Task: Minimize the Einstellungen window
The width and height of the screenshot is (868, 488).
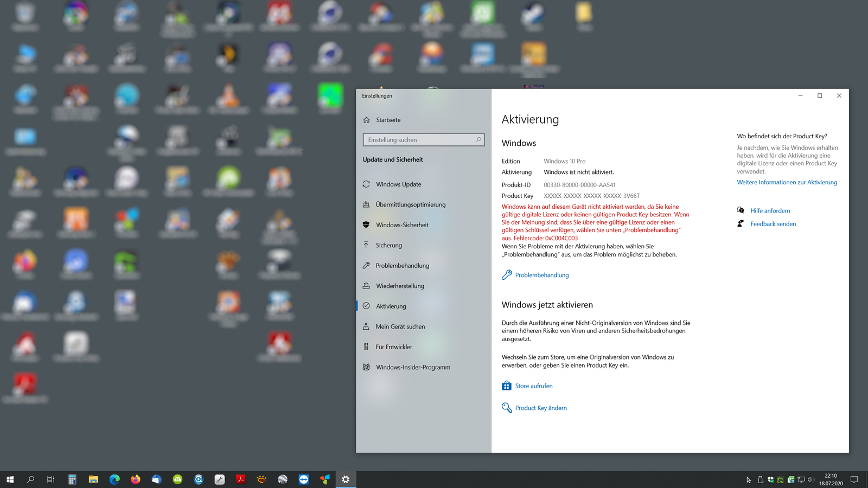Action: (800, 95)
